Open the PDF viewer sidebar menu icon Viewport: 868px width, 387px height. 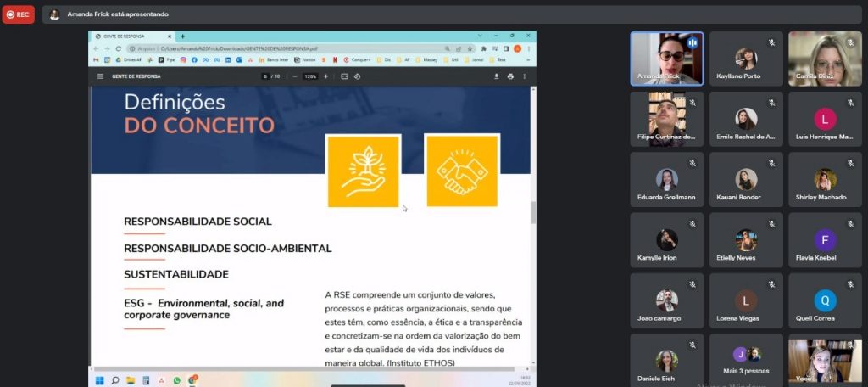[100, 76]
